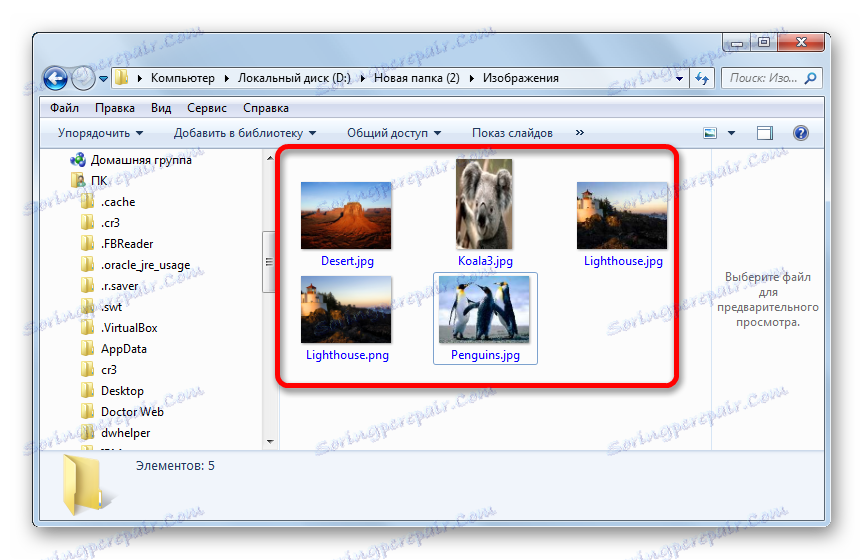Expand the arrow before Новая папка (2)
Viewport: 864px width, 560px height.
363,79
